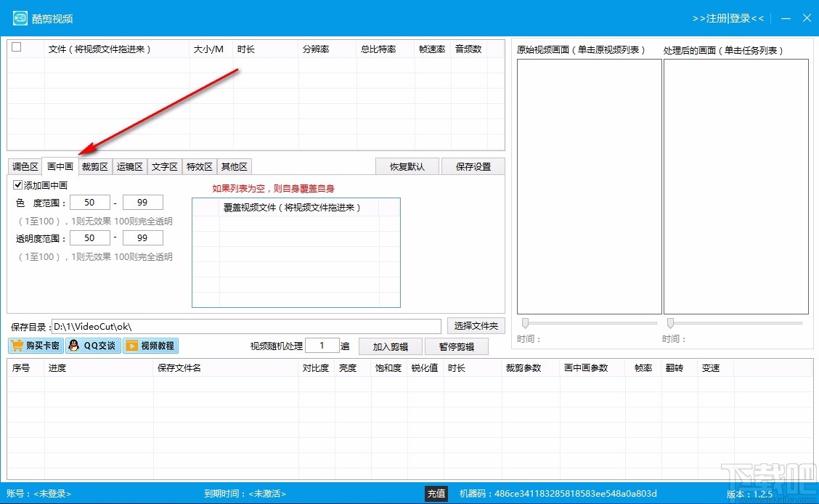The width and height of the screenshot is (819, 504).
Task: Click the 变速 column header
Action: click(x=716, y=368)
